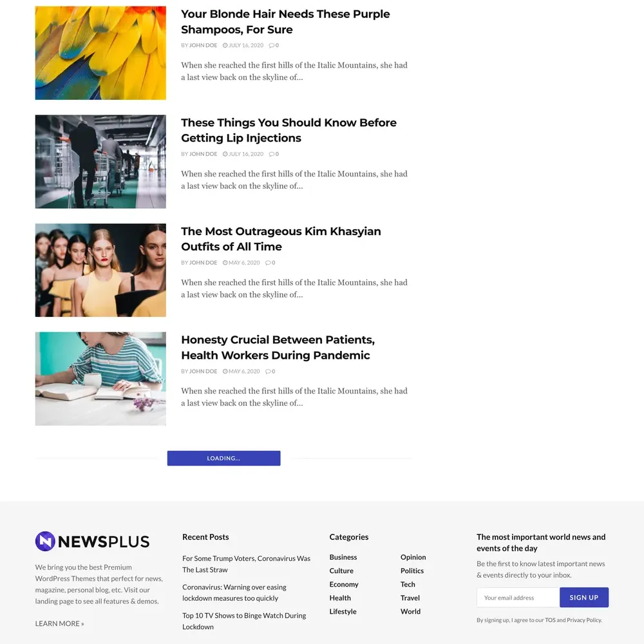Click comment icon under Honesty Crucial post

pyautogui.click(x=268, y=372)
